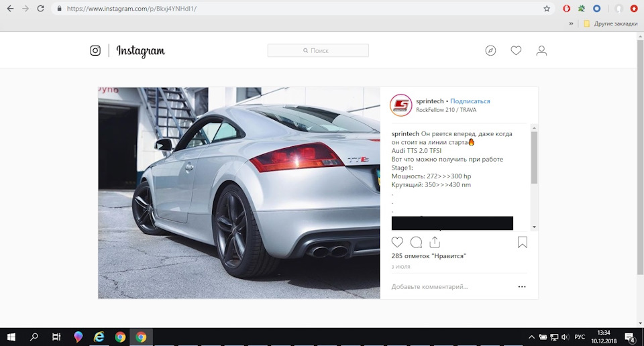
Task: Open Task View on the taskbar
Action: tap(56, 337)
